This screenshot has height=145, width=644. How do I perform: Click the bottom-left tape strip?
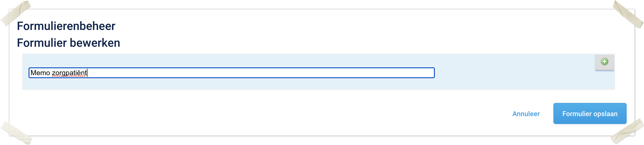click(16, 132)
